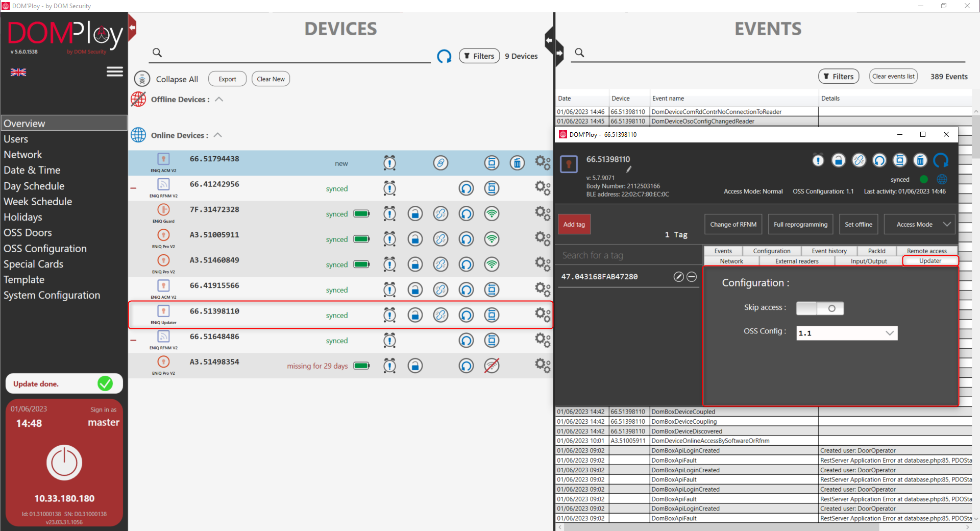Click the gear settings icon for 66.51794438
980x531 pixels.
pyautogui.click(x=543, y=163)
